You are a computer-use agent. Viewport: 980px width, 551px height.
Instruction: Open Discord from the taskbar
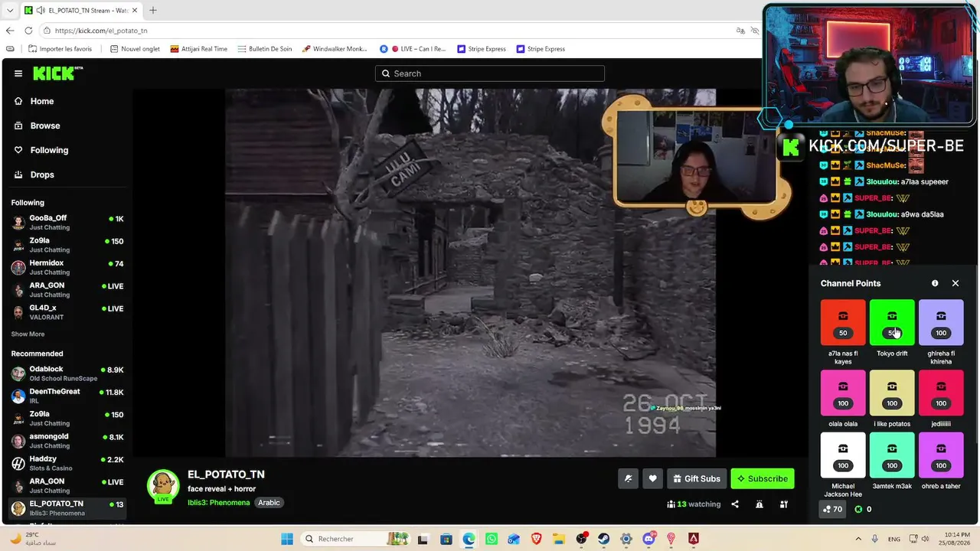[648, 539]
